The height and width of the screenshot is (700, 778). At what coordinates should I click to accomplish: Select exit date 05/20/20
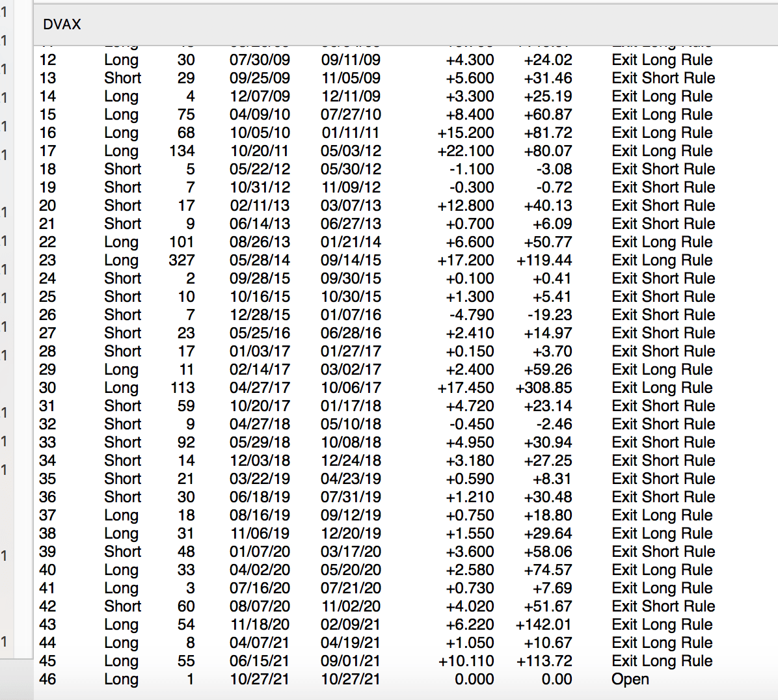(x=351, y=570)
